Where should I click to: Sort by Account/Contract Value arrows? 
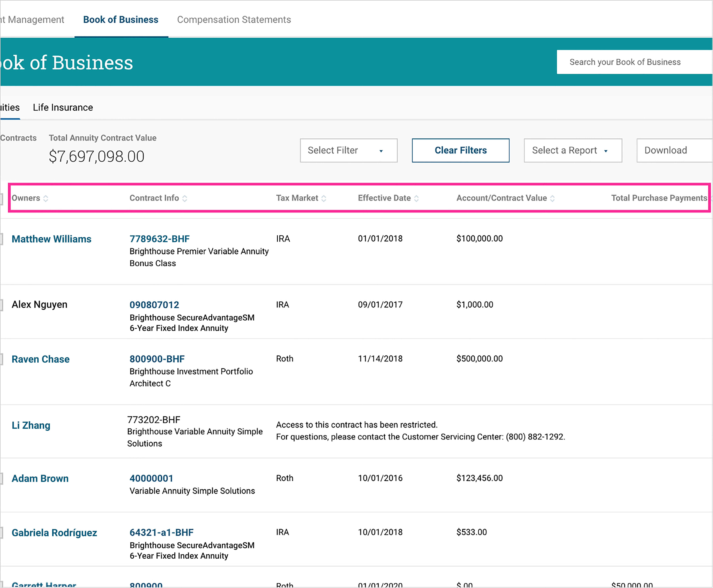click(x=552, y=198)
